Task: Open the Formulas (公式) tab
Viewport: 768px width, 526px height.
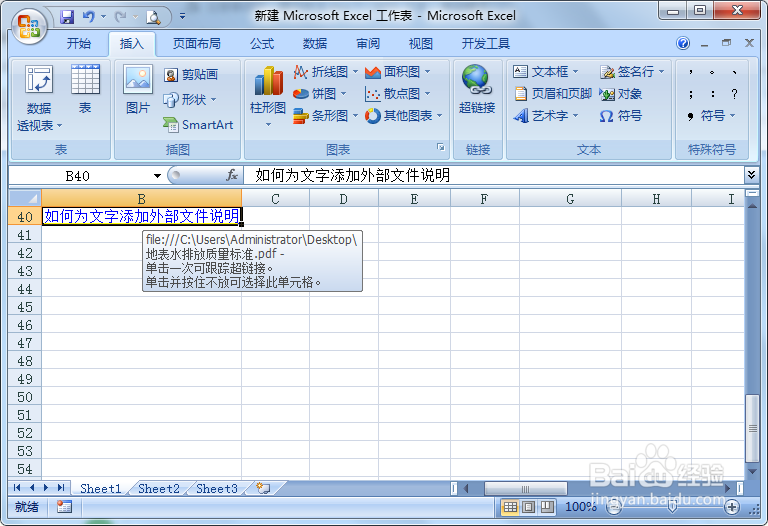Action: [262, 44]
